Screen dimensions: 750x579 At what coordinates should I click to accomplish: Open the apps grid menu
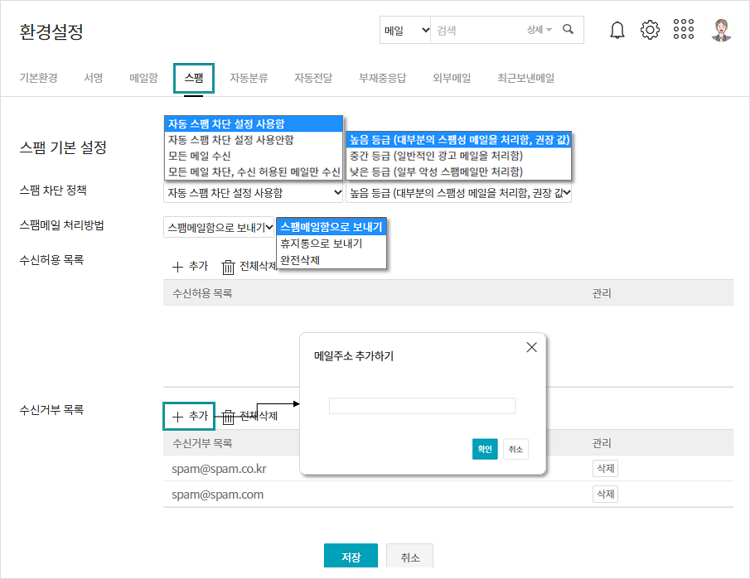pos(684,29)
